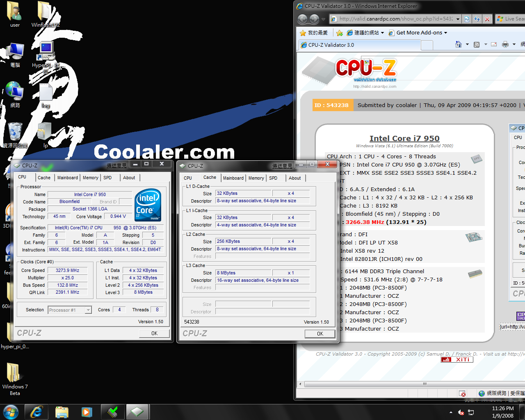The height and width of the screenshot is (420, 525).
Task: Click the Intel Core i7 inside logo
Action: pyautogui.click(x=148, y=205)
